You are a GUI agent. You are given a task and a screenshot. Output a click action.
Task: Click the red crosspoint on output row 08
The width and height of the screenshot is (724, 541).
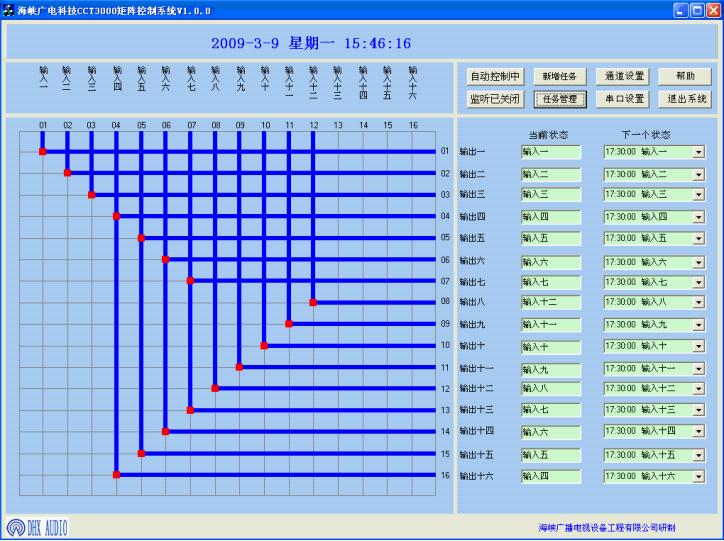313,302
